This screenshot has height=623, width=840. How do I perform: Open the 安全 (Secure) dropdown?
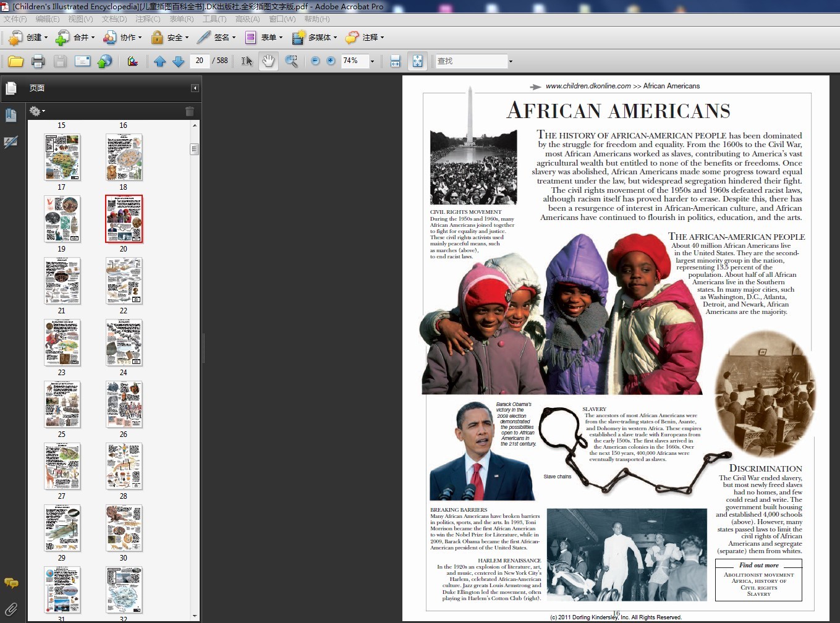click(x=169, y=38)
